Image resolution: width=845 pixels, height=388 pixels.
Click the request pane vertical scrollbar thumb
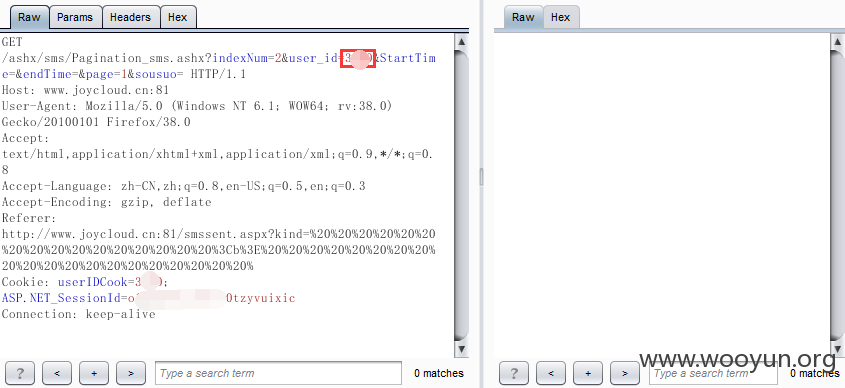[461, 195]
